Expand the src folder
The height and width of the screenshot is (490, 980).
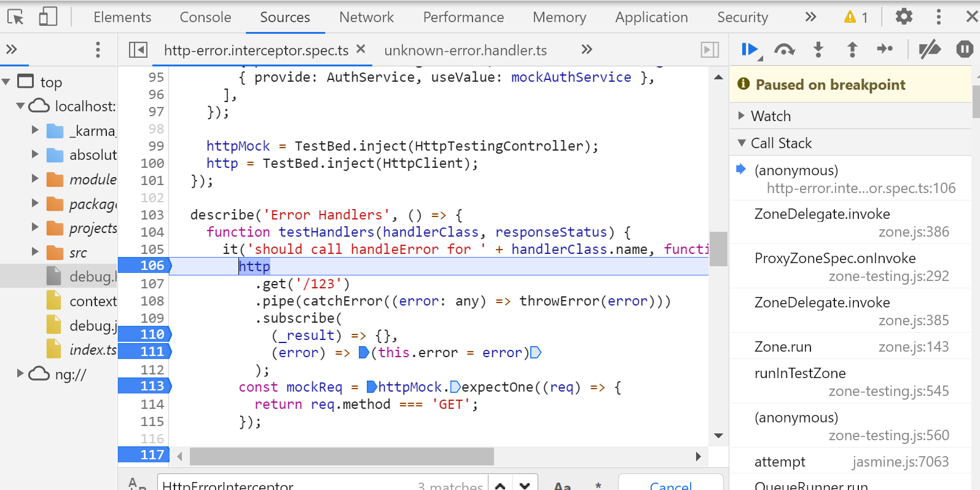[x=35, y=252]
